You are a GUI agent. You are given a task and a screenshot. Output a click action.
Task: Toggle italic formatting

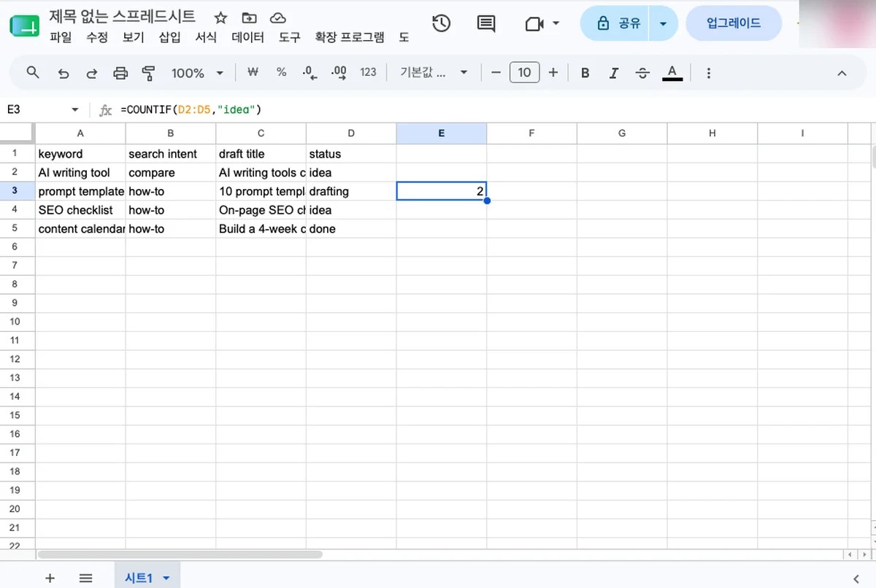(x=614, y=73)
